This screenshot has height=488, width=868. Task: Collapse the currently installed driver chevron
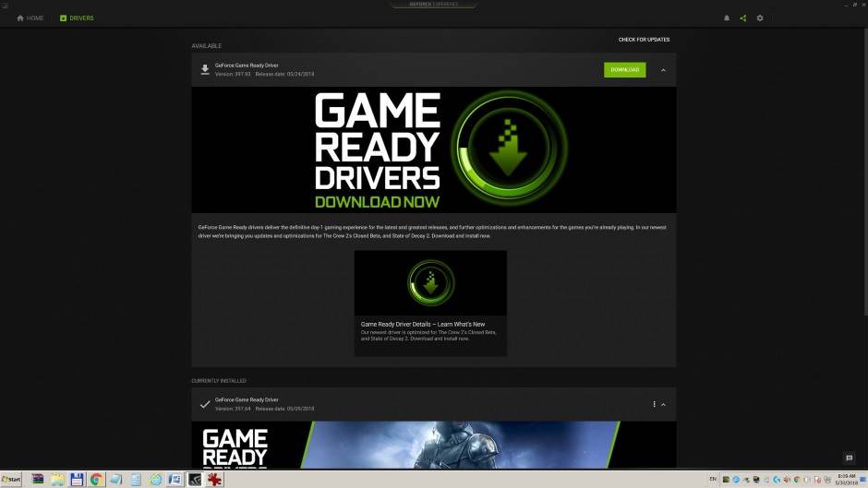(x=663, y=404)
